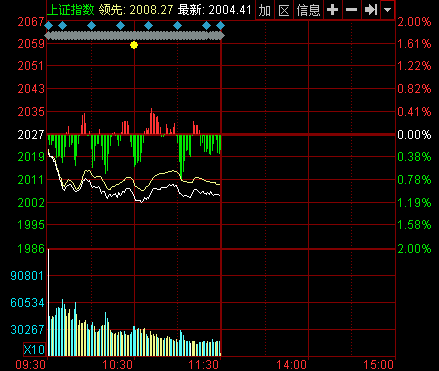Click the 2.00% top percentage label

(x=414, y=22)
